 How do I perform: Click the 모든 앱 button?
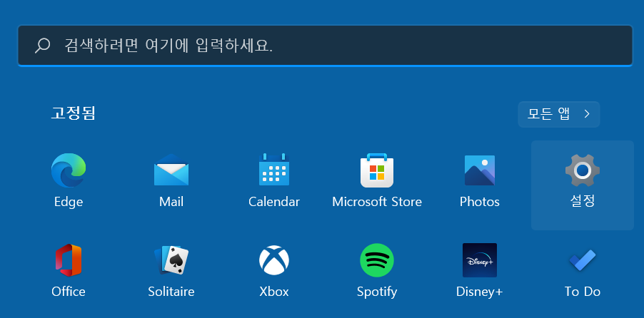558,114
